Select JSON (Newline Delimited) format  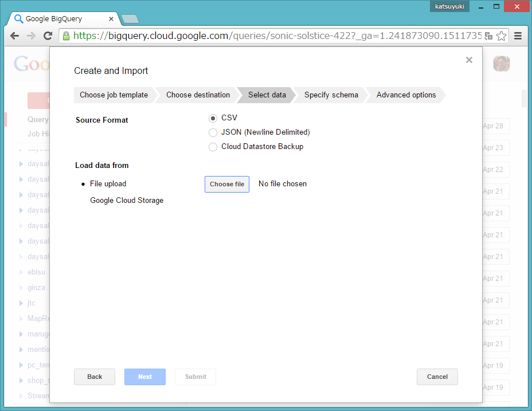pyautogui.click(x=213, y=132)
